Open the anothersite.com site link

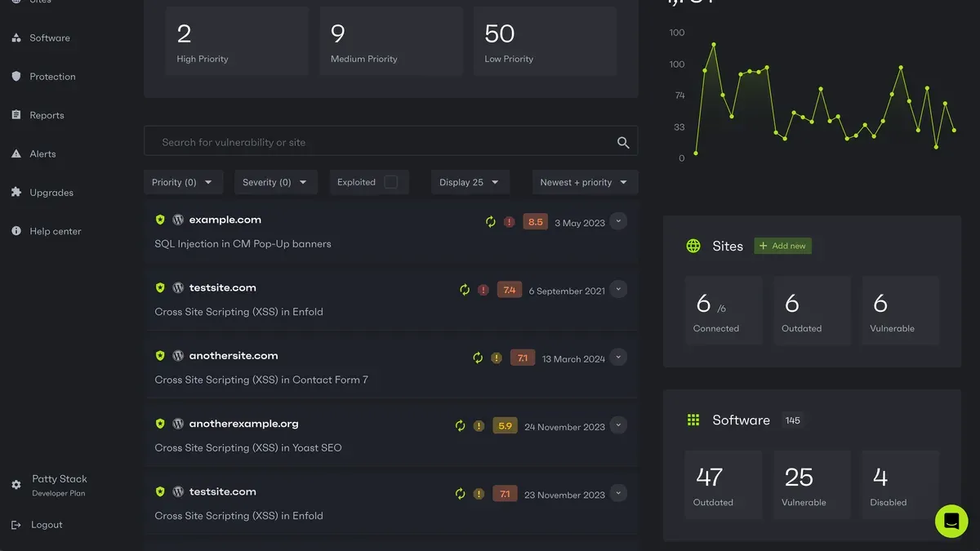[x=234, y=356]
